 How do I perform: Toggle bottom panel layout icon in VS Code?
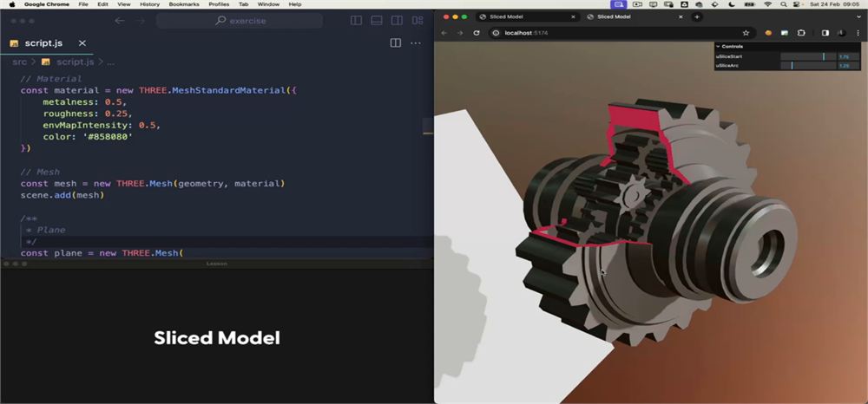point(377,21)
